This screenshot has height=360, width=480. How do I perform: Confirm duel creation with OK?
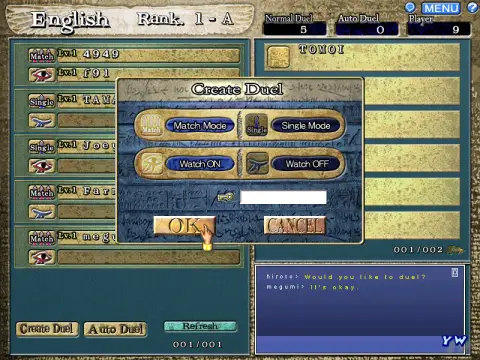point(184,226)
